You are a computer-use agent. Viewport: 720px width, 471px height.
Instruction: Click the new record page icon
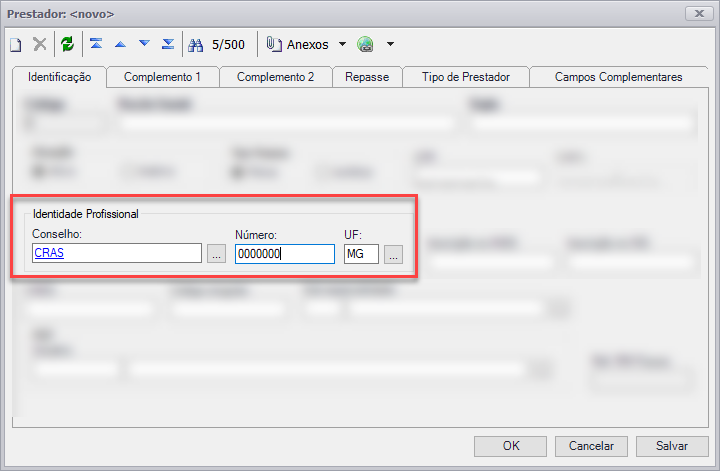tap(16, 45)
